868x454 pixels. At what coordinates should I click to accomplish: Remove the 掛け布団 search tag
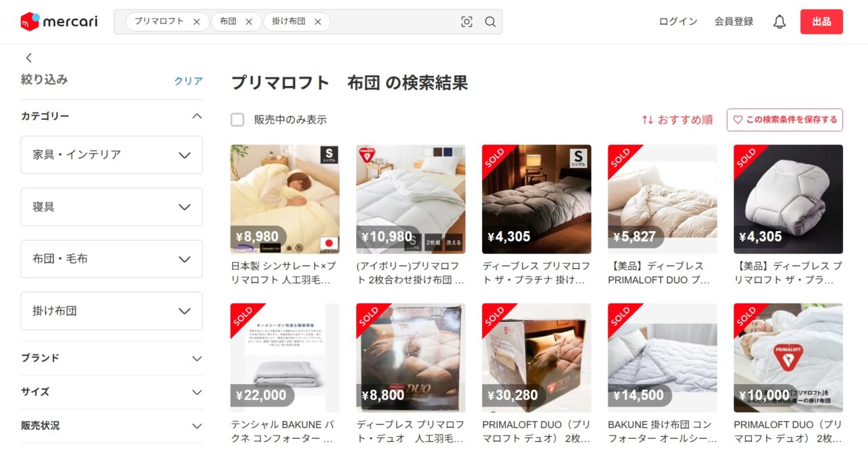point(317,22)
